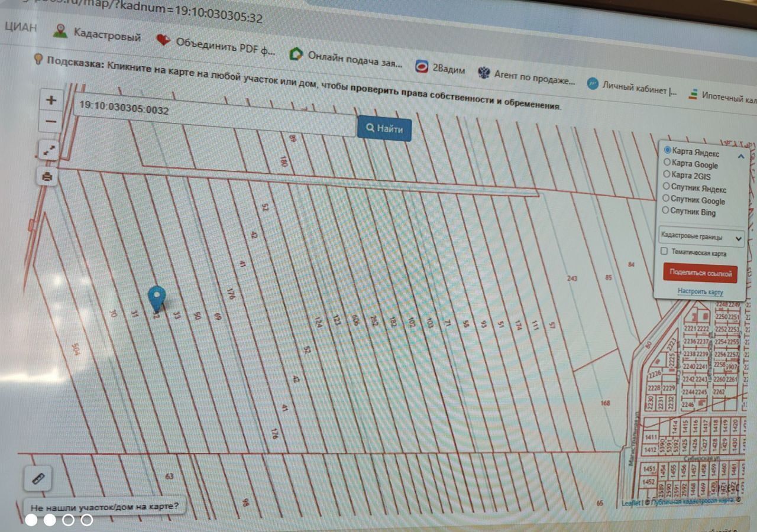Select parcel labeled 124 on map
Screen dimensions: 757x532
coord(318,322)
